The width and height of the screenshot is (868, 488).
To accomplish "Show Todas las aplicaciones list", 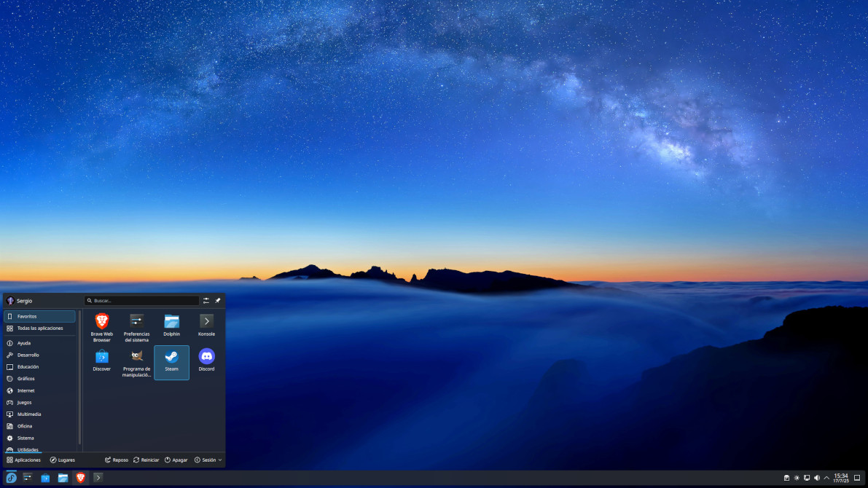I will pos(39,328).
